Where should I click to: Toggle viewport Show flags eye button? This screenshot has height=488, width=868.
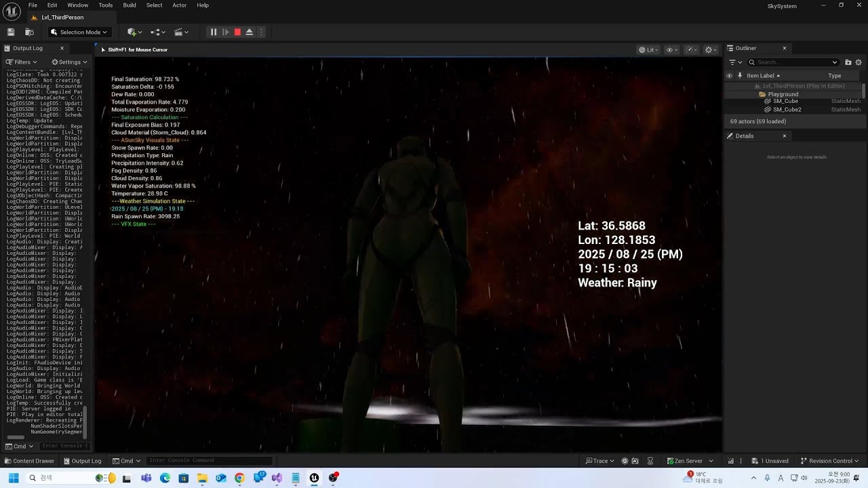[x=671, y=49]
